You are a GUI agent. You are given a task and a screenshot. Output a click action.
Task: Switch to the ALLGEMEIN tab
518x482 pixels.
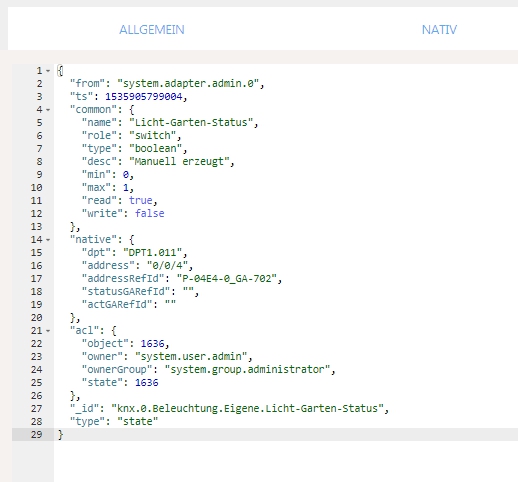(152, 30)
